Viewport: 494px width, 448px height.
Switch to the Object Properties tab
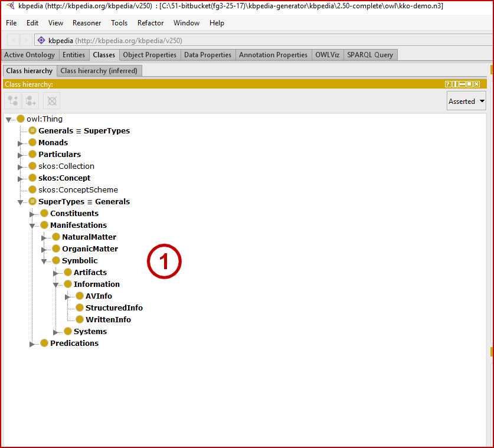click(150, 55)
